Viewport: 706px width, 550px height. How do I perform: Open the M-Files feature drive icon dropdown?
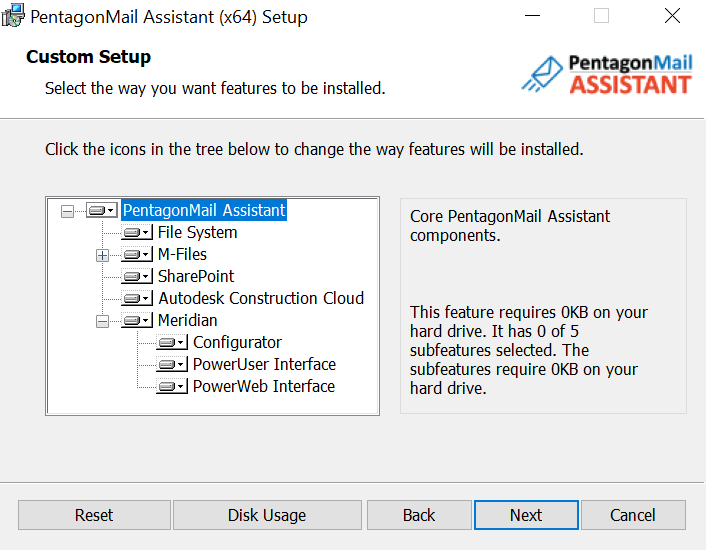pyautogui.click(x=137, y=255)
